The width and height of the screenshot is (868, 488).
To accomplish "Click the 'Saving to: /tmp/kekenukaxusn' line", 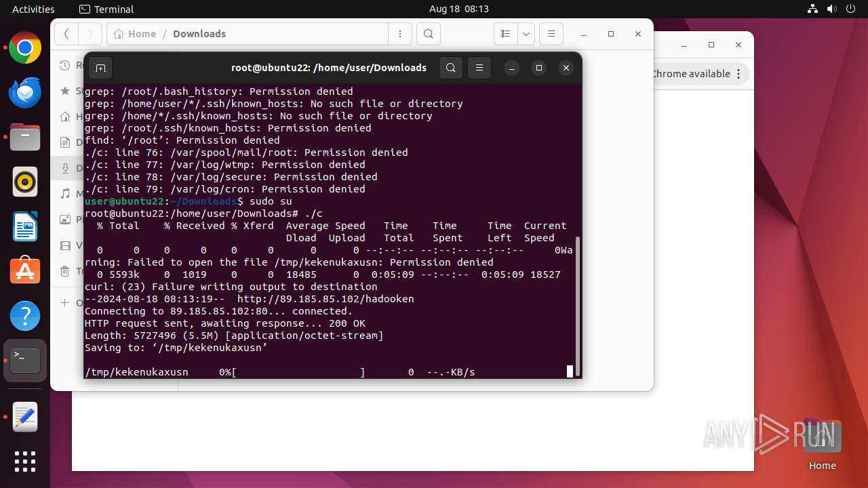I will pyautogui.click(x=176, y=348).
